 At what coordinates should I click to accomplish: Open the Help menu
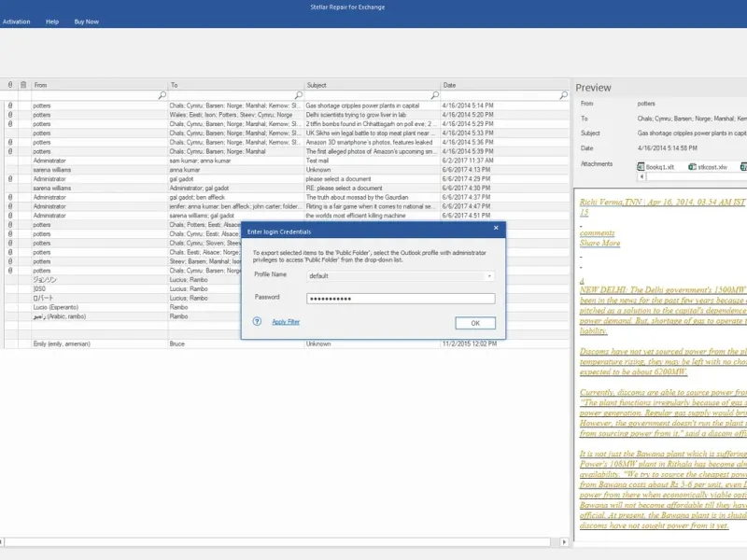[x=52, y=21]
